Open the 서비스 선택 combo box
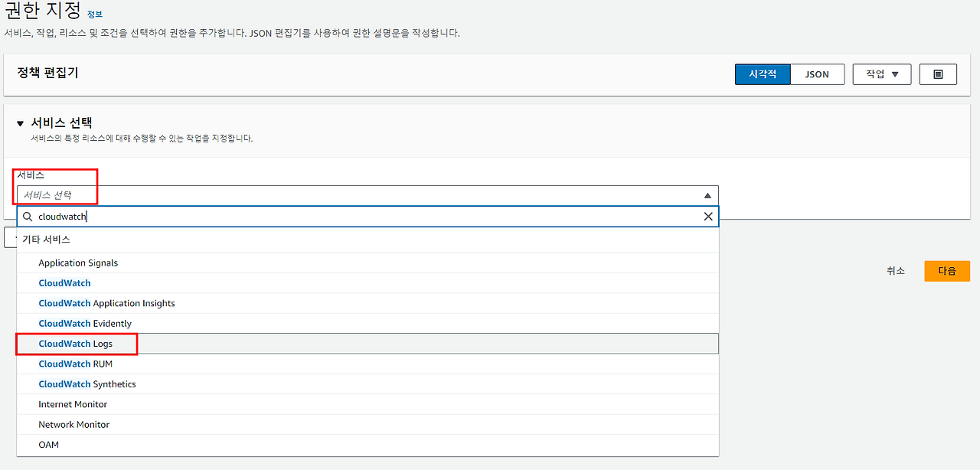The height and width of the screenshot is (470, 980). (367, 195)
